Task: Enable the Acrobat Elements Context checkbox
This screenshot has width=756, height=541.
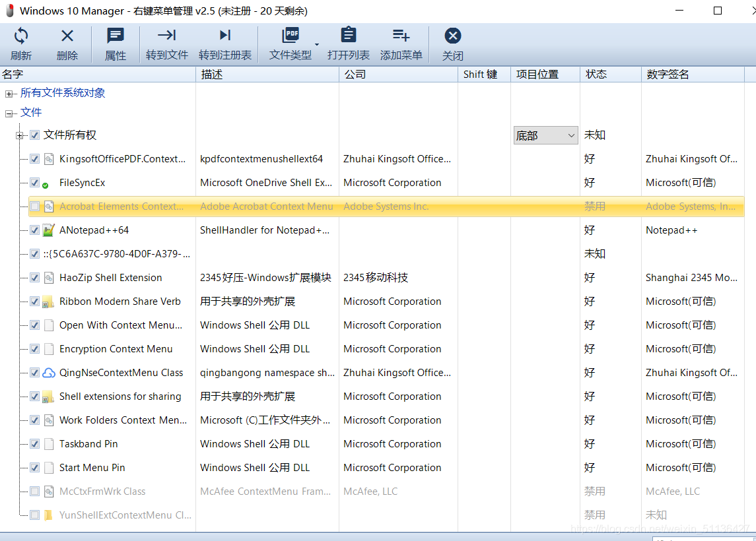Action: point(35,207)
